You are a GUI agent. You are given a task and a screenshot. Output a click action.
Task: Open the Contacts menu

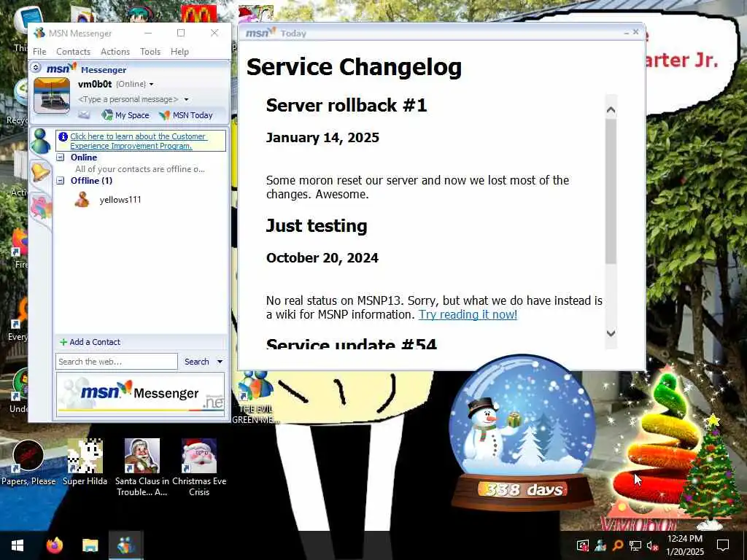(x=73, y=52)
